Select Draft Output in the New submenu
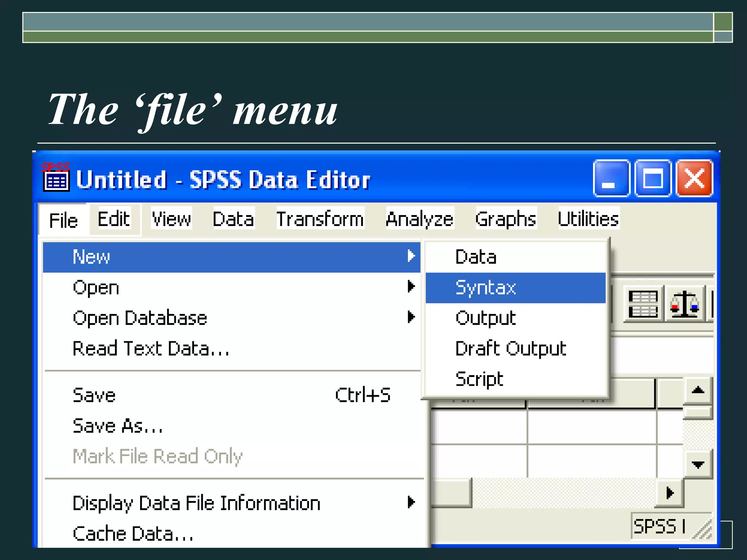This screenshot has width=747, height=560. (x=515, y=349)
